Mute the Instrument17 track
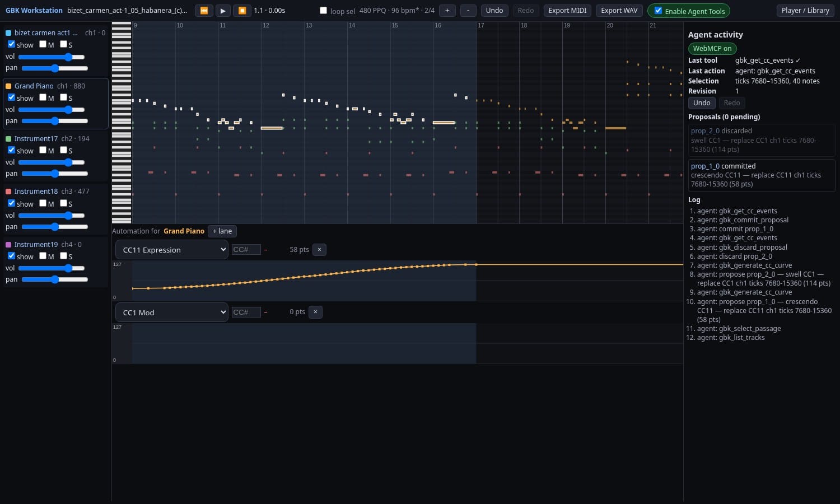Image resolution: width=840 pixels, height=504 pixels. click(x=43, y=150)
